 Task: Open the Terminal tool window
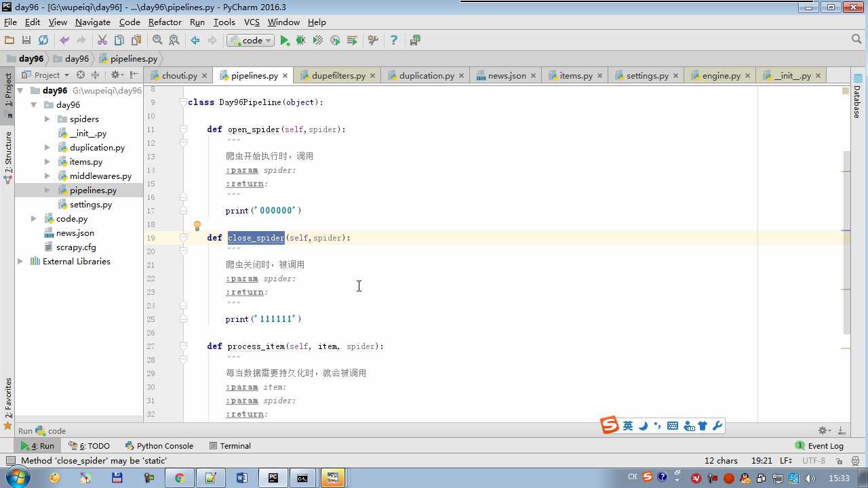coord(230,446)
